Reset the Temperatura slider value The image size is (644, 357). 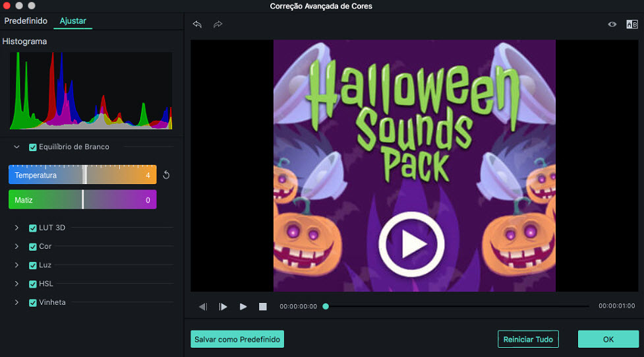click(x=166, y=175)
